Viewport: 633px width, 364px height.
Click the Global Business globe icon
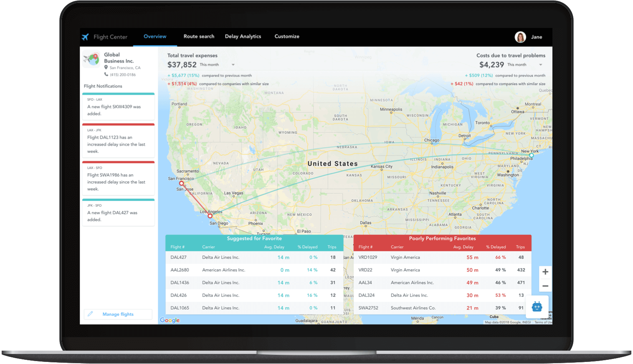click(91, 59)
